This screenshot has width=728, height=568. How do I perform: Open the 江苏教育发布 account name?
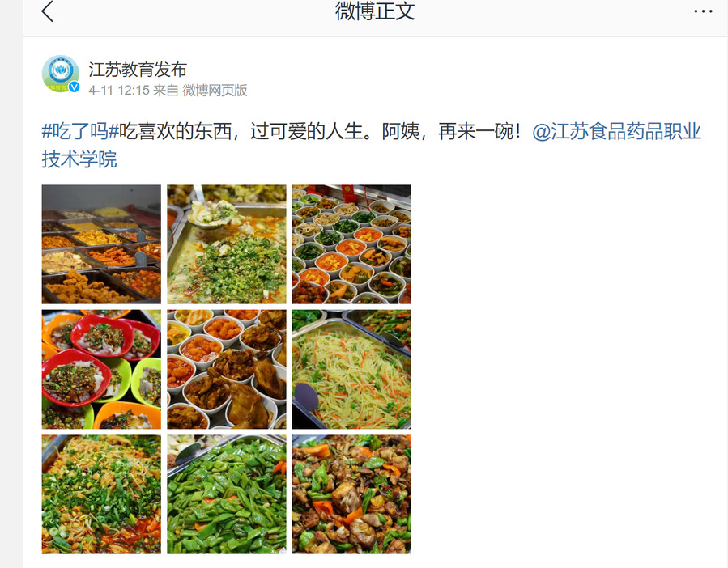(x=138, y=70)
